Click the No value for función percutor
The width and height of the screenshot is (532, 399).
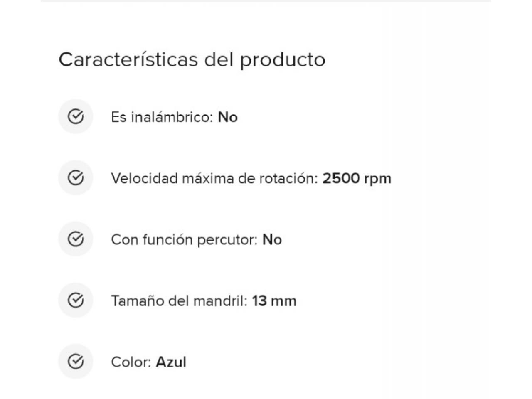click(272, 240)
